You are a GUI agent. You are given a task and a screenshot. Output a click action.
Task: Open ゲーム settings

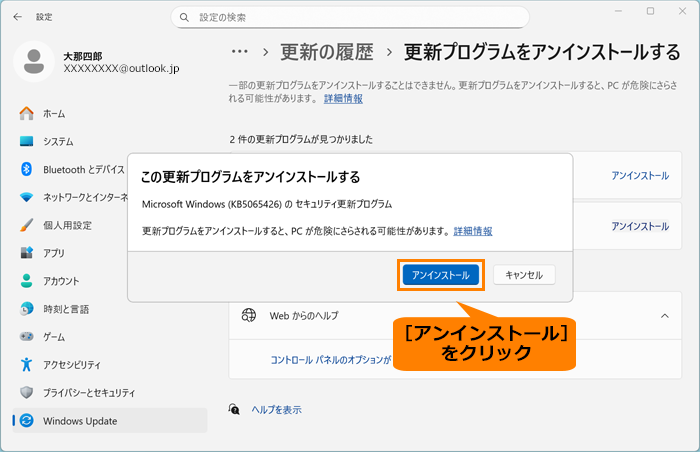coord(110,336)
